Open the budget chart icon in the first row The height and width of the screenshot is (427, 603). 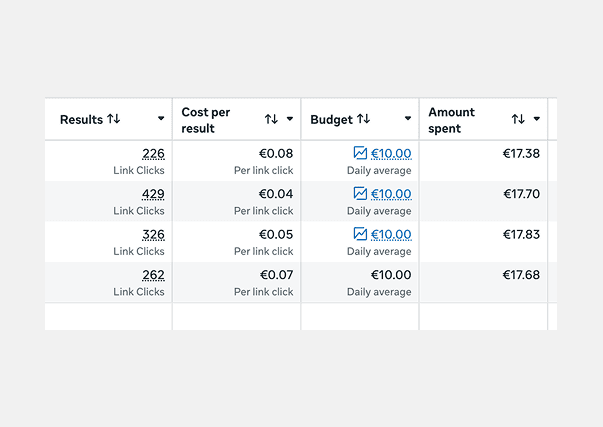[x=360, y=153]
